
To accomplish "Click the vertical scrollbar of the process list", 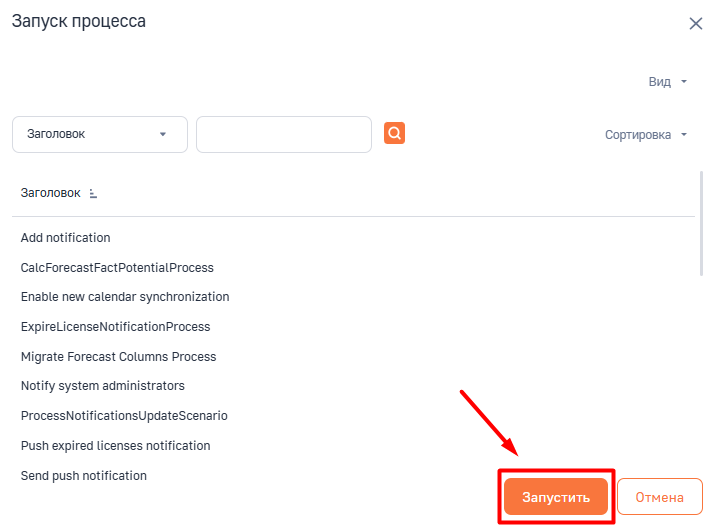I will tap(701, 224).
